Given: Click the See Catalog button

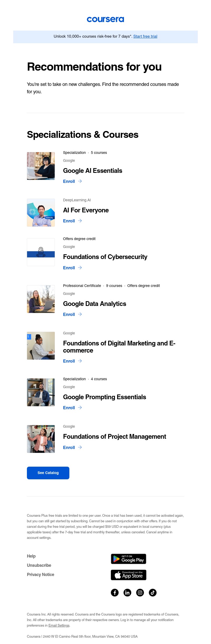Looking at the screenshot, I should click(48, 473).
